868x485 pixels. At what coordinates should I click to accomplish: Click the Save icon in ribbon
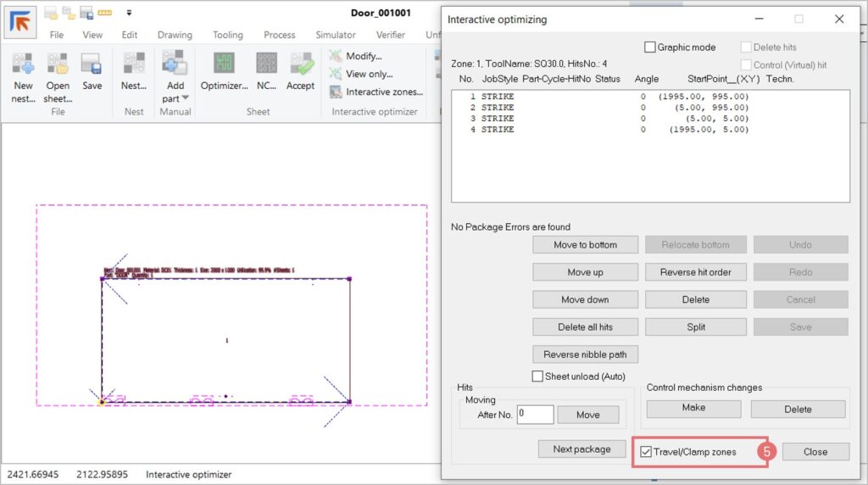(92, 64)
